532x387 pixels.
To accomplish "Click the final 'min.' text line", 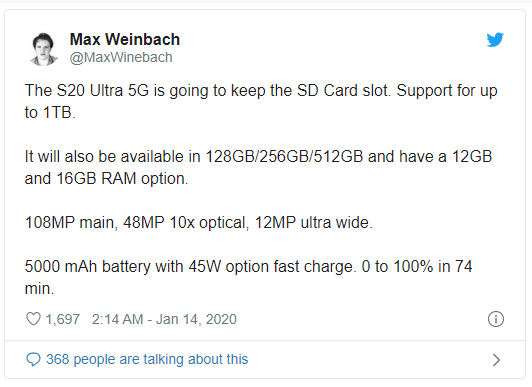I will (39, 289).
